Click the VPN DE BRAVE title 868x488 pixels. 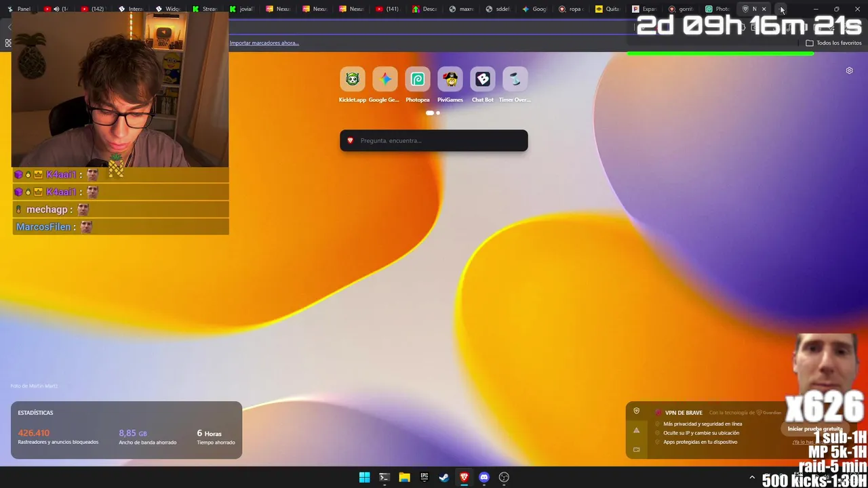click(684, 413)
